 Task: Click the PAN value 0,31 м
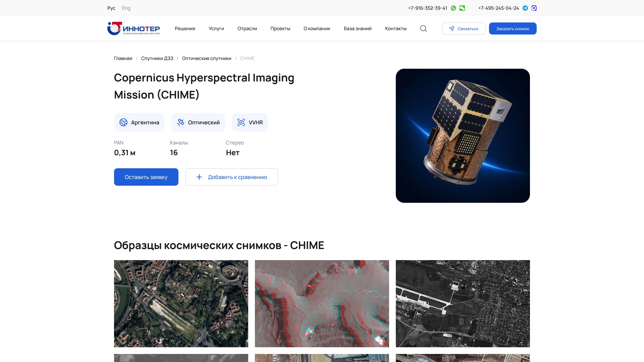(125, 153)
